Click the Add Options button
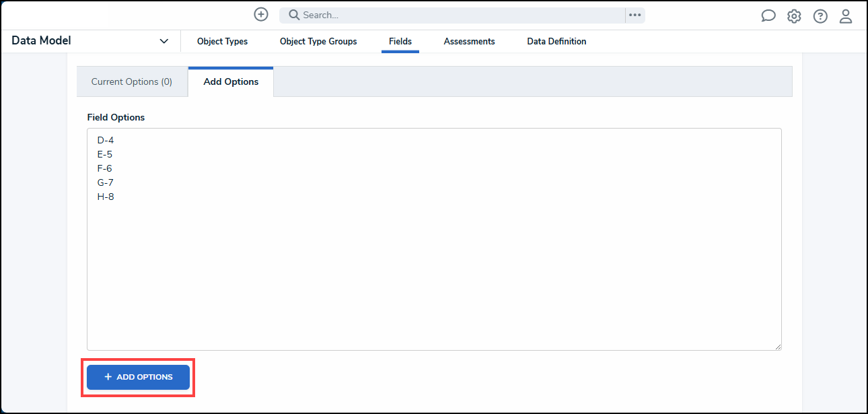The height and width of the screenshot is (414, 868). pos(137,377)
